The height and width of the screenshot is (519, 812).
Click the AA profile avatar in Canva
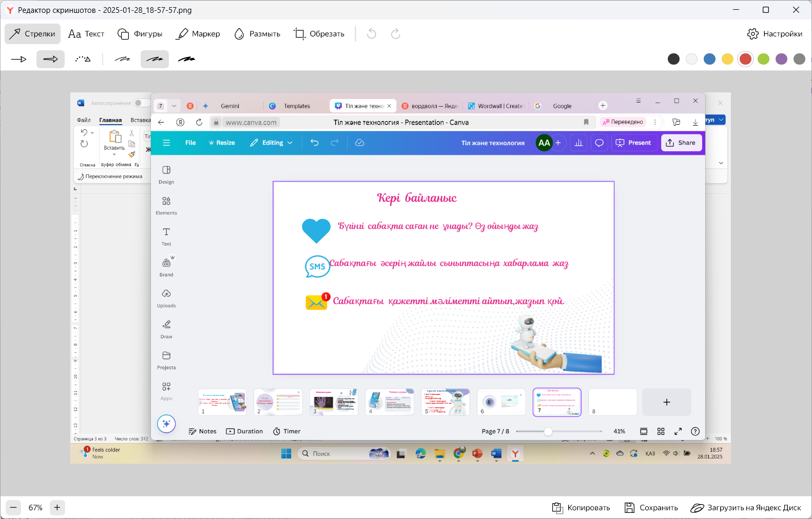coord(544,143)
